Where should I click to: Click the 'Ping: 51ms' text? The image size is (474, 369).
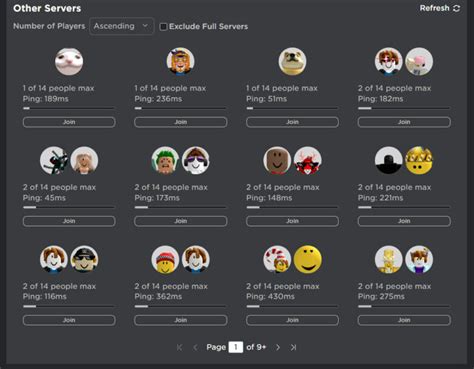coord(266,99)
